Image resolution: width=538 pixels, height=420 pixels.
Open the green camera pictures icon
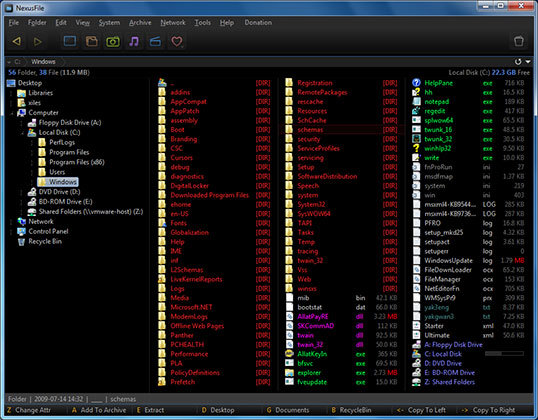coord(113,42)
